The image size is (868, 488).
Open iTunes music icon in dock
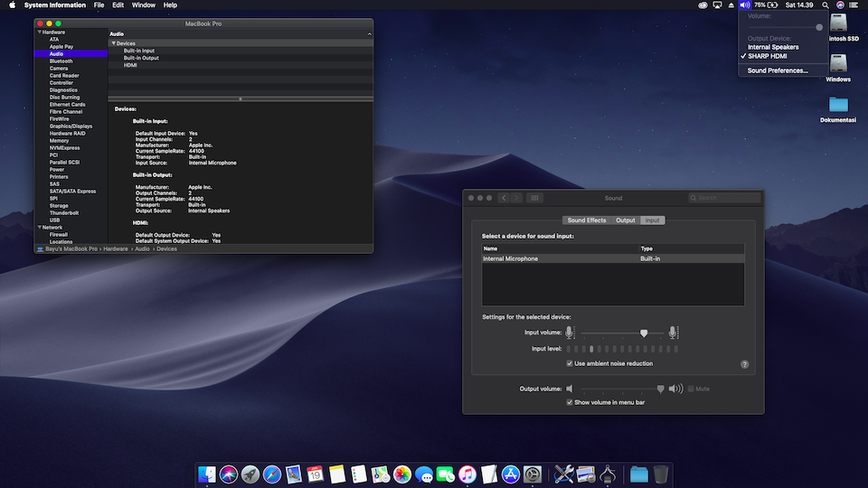click(467, 474)
